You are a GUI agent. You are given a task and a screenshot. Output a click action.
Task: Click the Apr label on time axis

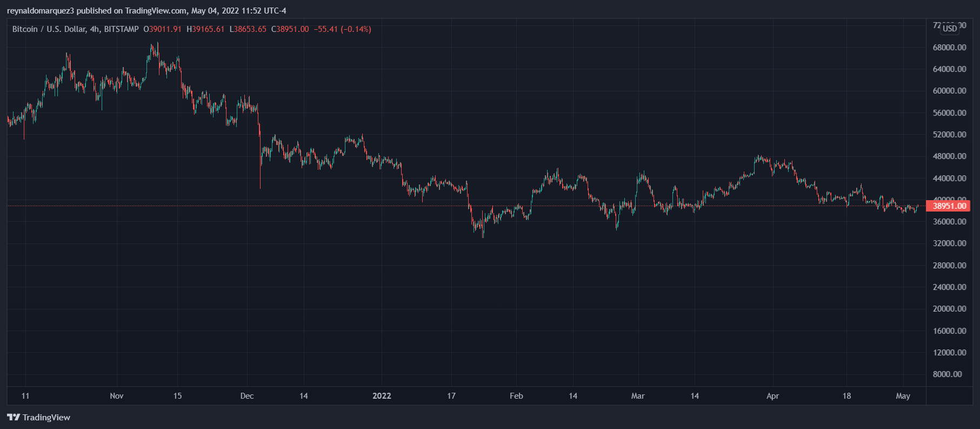(772, 396)
